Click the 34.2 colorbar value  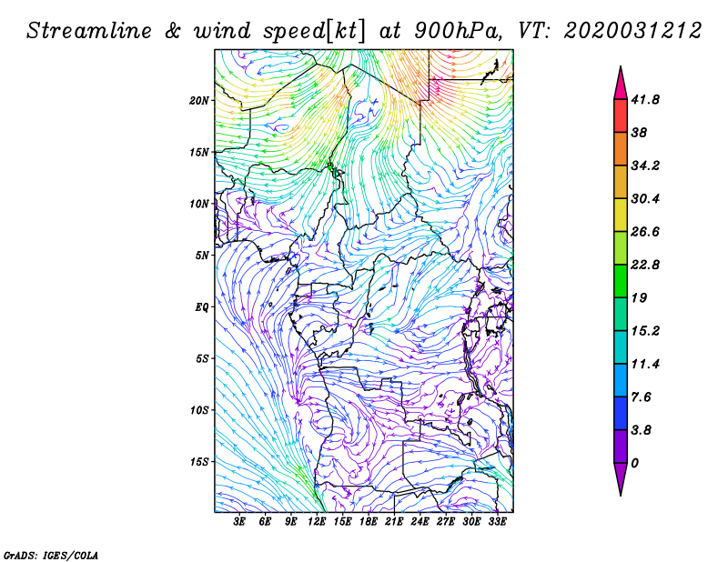[645, 166]
